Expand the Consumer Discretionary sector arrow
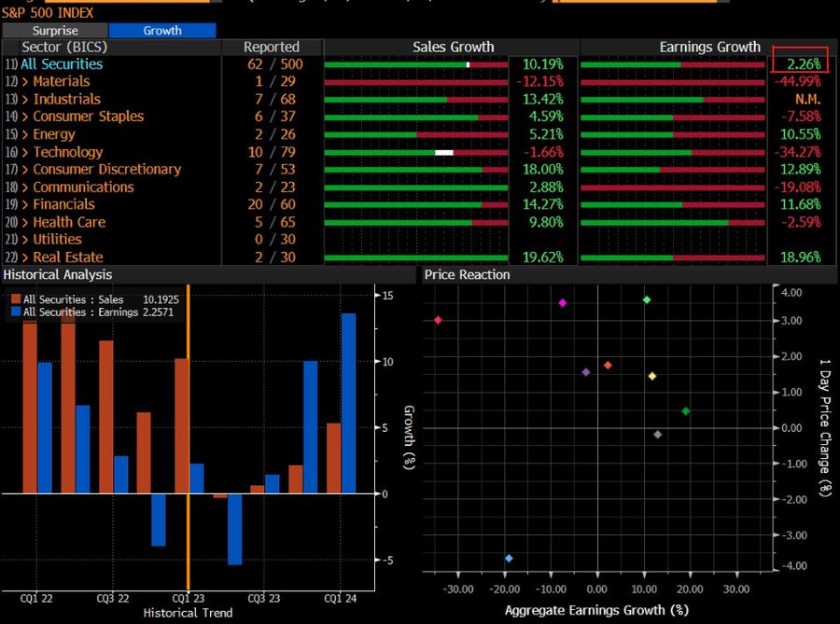Viewport: 840px width, 624px height. 25,169
